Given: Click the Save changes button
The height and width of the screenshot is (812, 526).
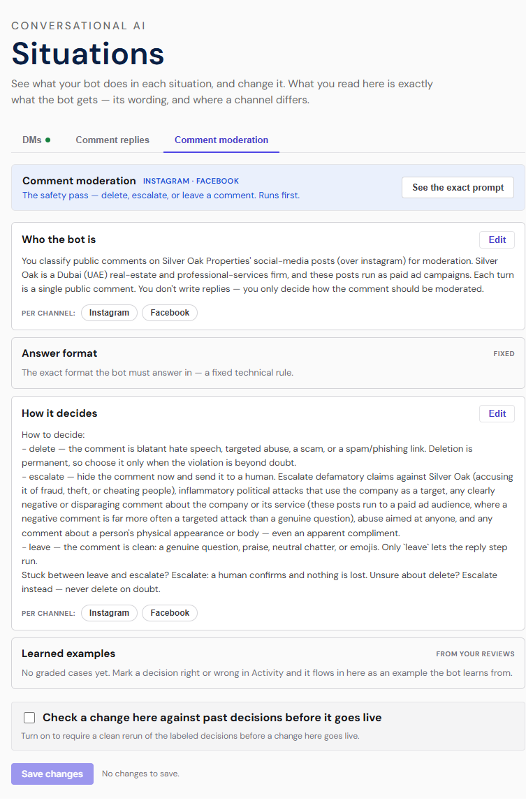Looking at the screenshot, I should [52, 774].
